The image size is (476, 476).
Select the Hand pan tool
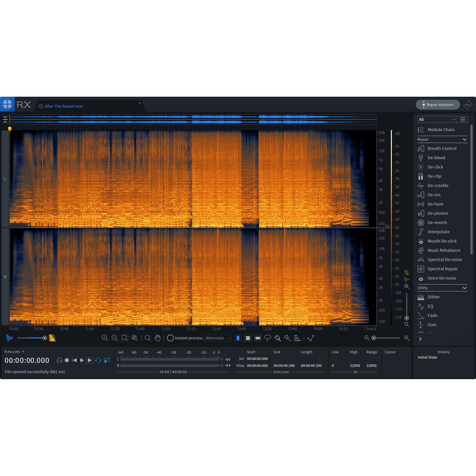pyautogui.click(x=158, y=338)
